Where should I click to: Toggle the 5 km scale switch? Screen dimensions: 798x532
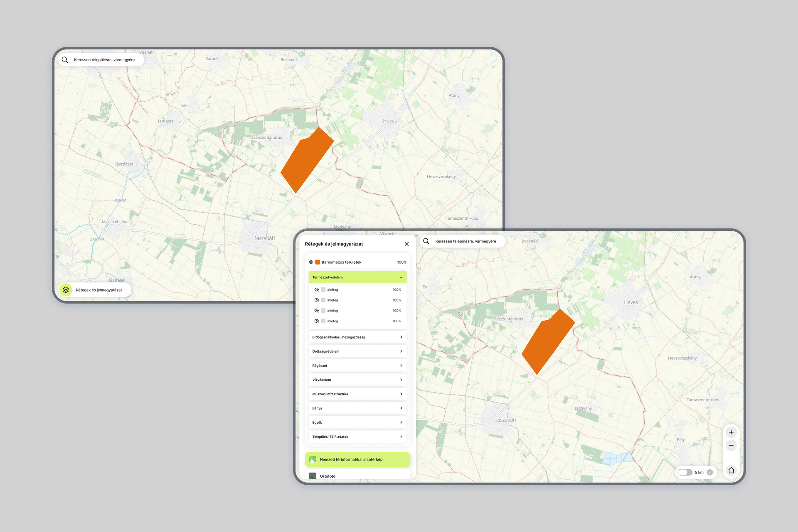[685, 473]
